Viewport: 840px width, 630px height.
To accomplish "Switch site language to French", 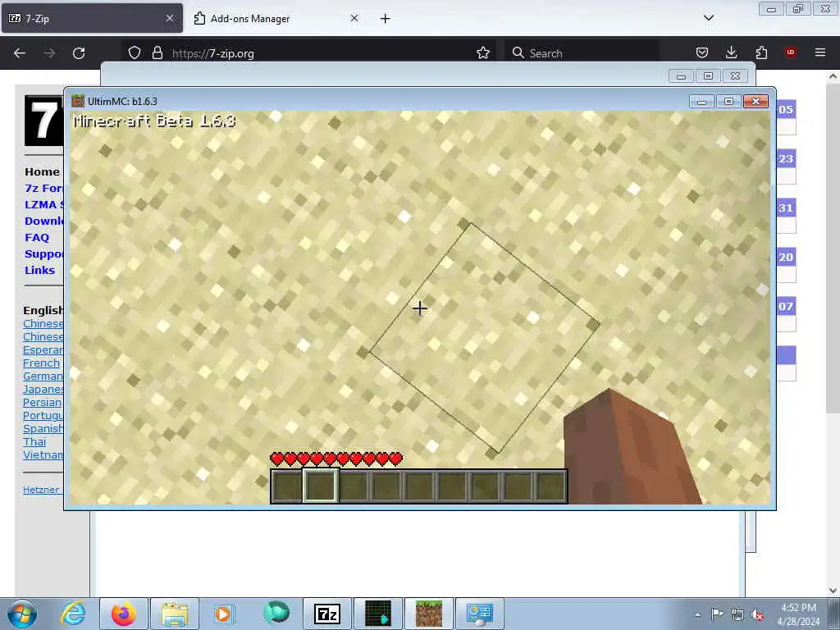I will point(41,363).
